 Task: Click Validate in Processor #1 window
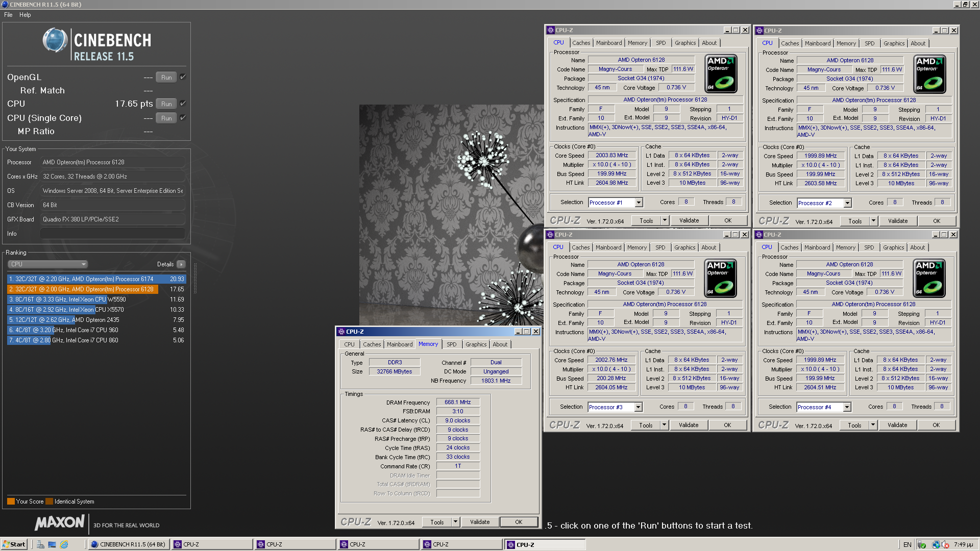(x=689, y=220)
